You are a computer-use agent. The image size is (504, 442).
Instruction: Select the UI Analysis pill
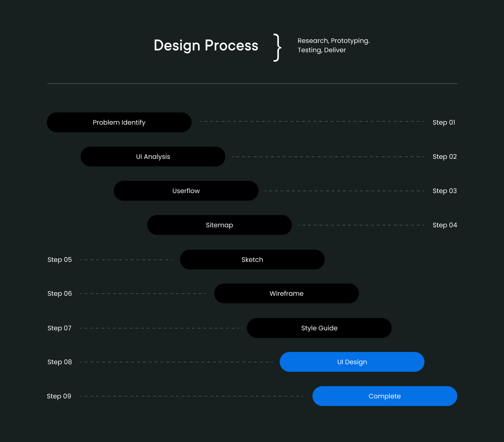pyautogui.click(x=153, y=156)
